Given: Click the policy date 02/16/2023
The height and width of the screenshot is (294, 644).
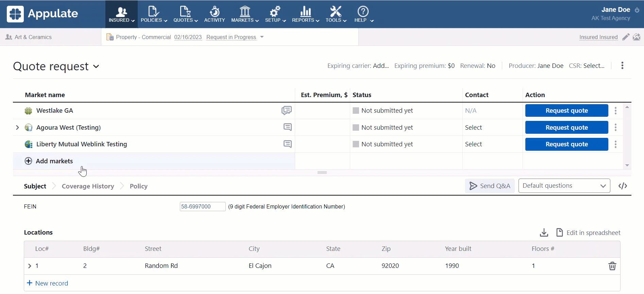Looking at the screenshot, I should click(188, 37).
